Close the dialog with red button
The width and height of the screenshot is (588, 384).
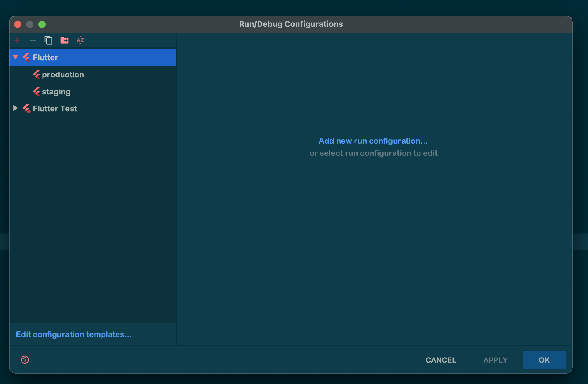pyautogui.click(x=18, y=24)
